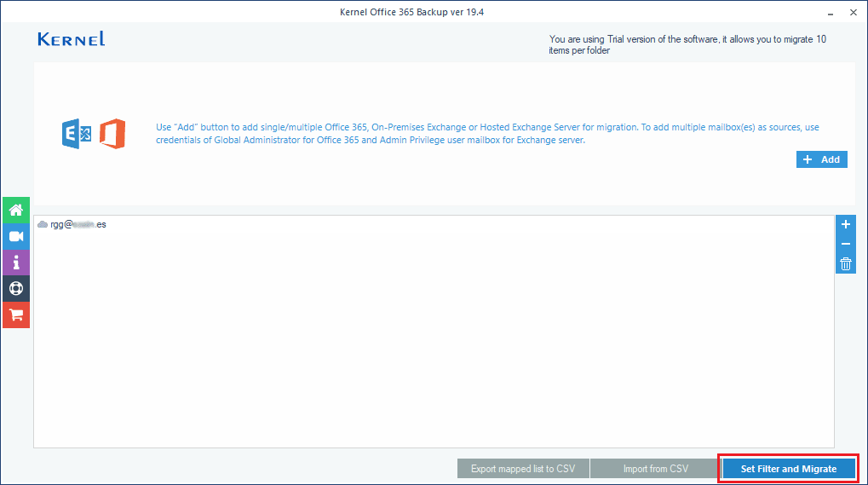Click the blue Add button

821,159
